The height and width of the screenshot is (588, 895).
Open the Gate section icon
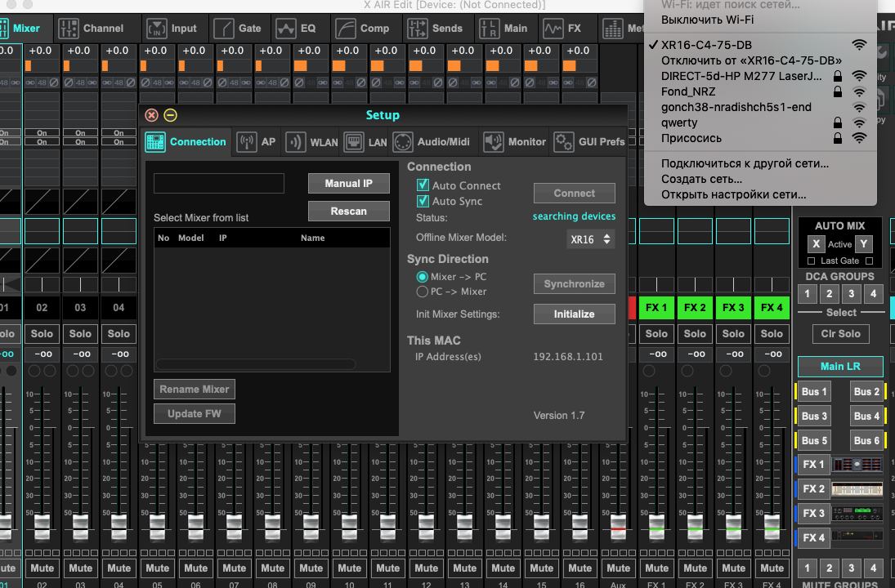click(x=225, y=29)
